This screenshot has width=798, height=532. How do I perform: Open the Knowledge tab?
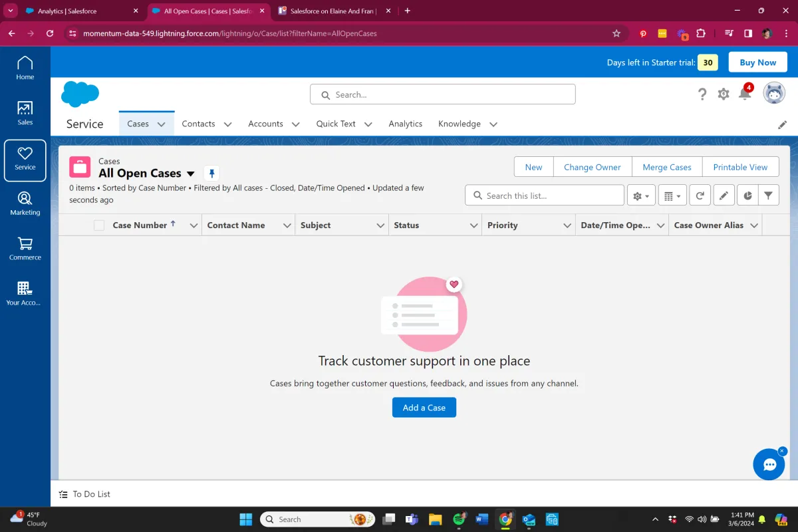tap(459, 124)
